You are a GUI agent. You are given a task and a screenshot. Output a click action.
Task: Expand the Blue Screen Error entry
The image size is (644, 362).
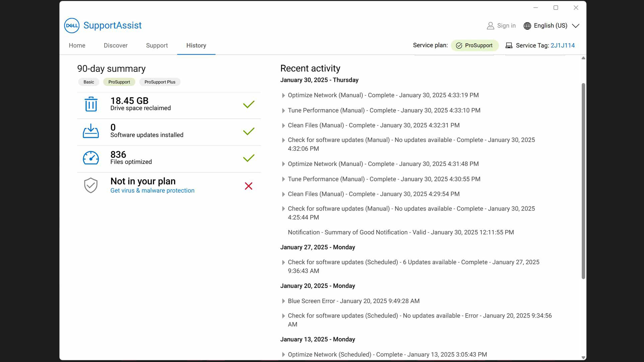point(283,301)
